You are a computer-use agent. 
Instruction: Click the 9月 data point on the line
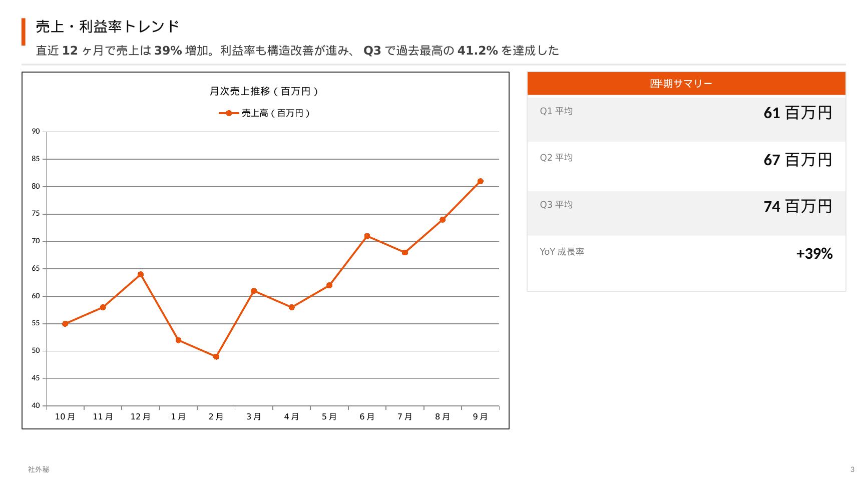[x=480, y=181]
